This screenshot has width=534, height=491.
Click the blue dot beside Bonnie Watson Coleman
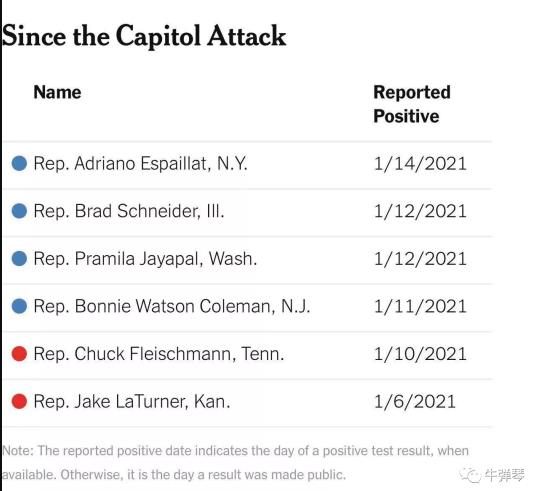(x=19, y=306)
